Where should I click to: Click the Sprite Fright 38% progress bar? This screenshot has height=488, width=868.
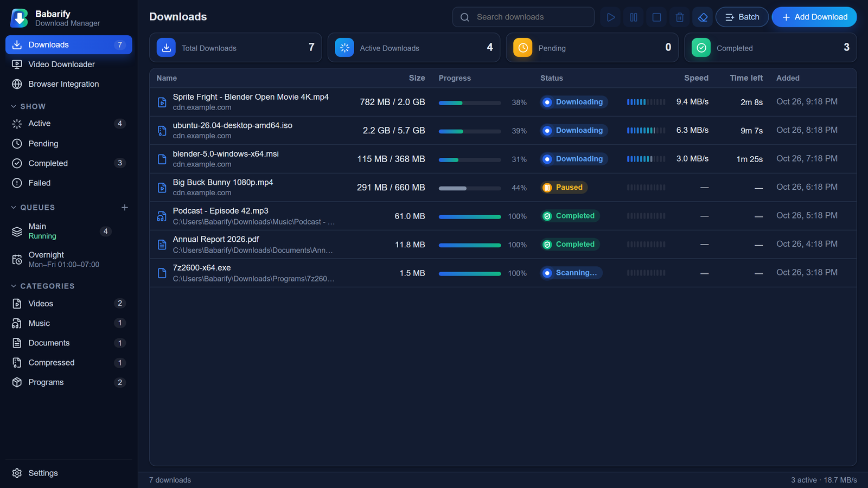point(470,102)
